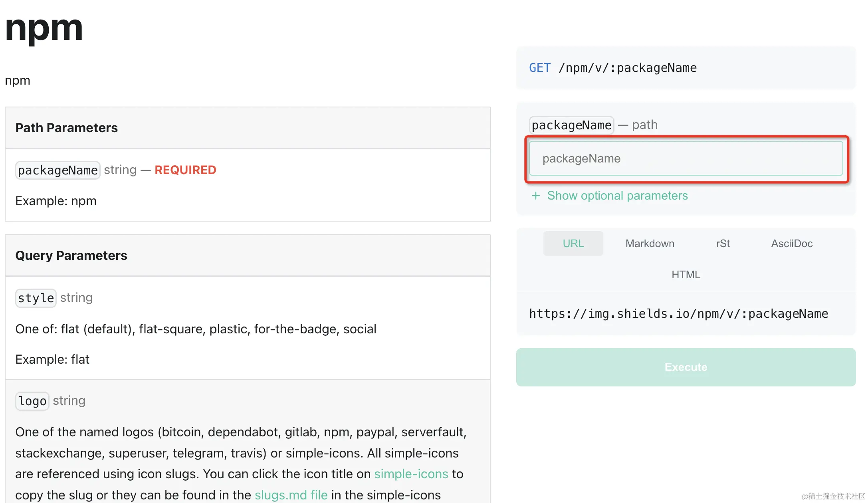Click the GET /npm/v/:packageName endpoint text
The width and height of the screenshot is (868, 503).
coord(613,68)
